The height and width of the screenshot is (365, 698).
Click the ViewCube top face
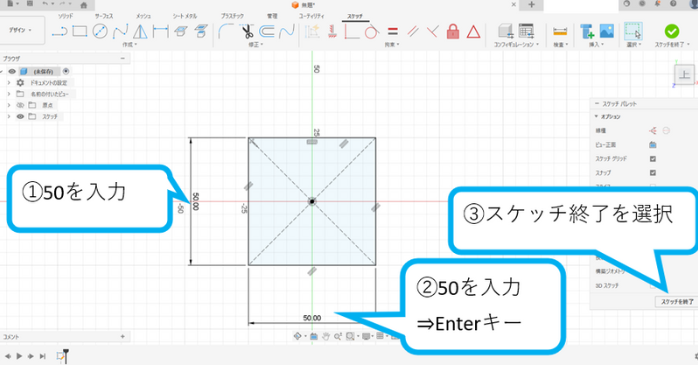coord(684,75)
